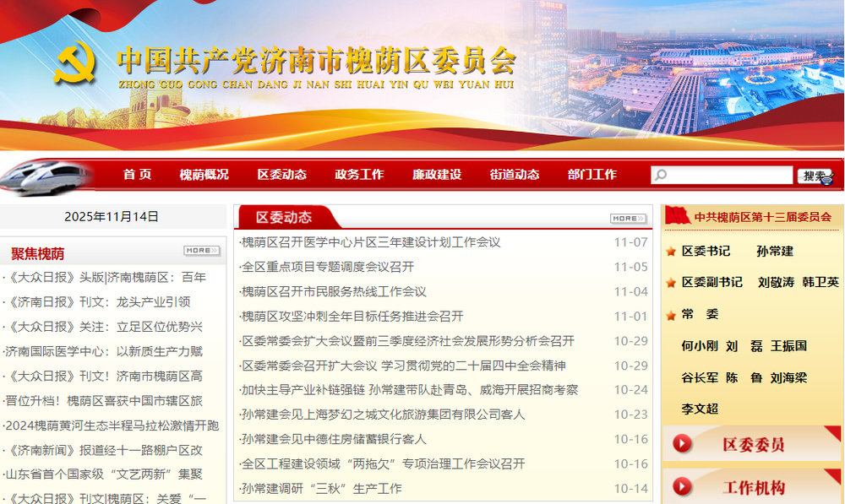Screen dimensions: 845x504
Task: Open MORE in the 聚焦槐荫 panel
Action: 201,251
